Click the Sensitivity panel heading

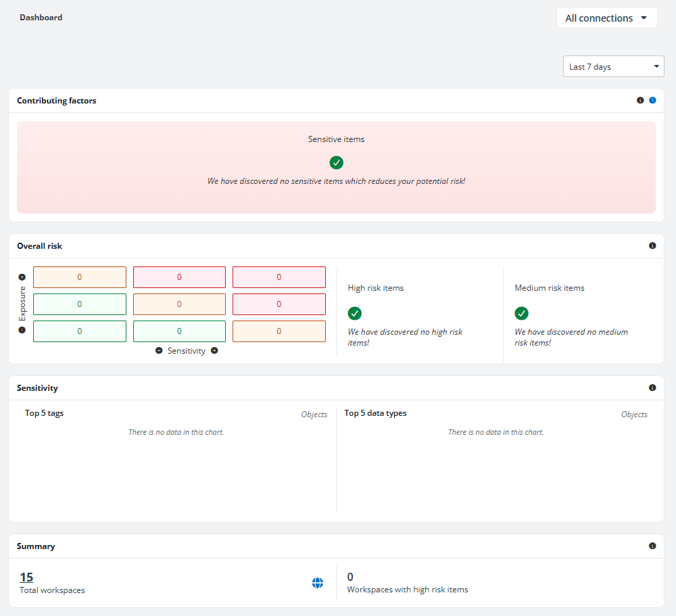click(37, 388)
